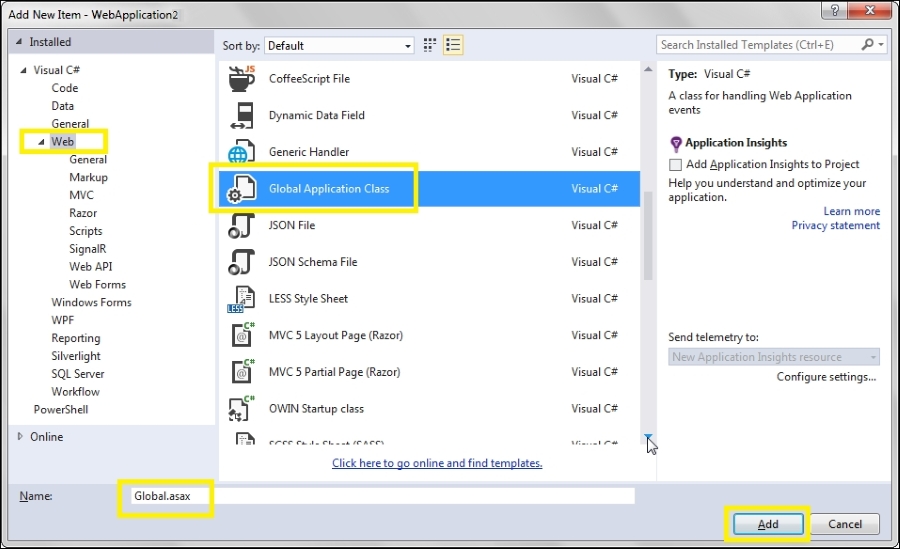Click the help question mark button

coord(834,10)
